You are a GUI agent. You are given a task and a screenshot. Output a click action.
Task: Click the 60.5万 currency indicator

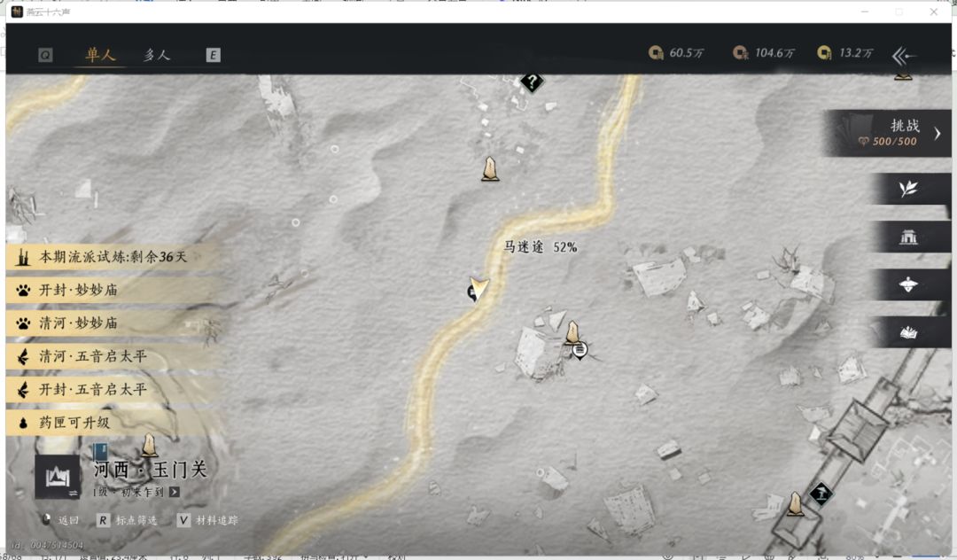[675, 53]
